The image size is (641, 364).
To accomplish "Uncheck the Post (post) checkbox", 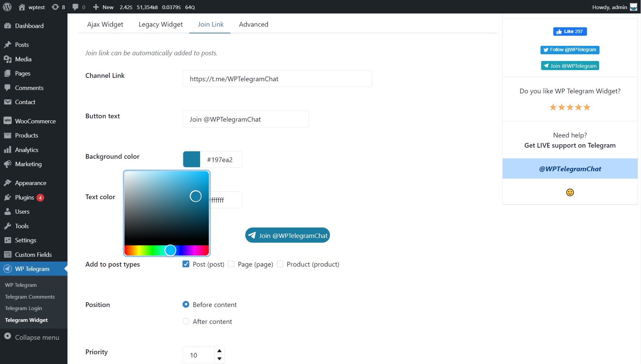I will 186,264.
